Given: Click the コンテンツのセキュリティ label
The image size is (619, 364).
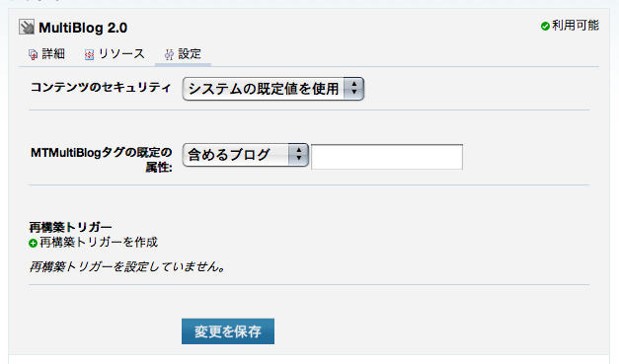Looking at the screenshot, I should [101, 87].
